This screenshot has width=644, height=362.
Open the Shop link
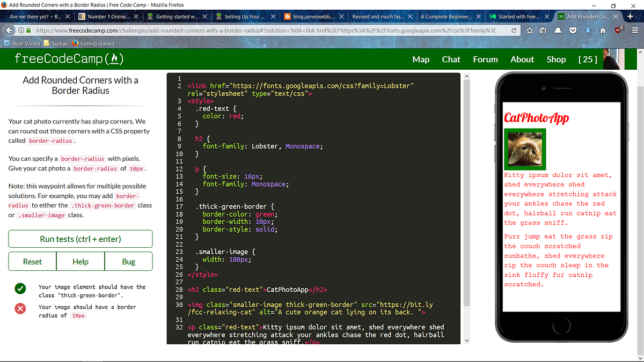tap(556, 60)
